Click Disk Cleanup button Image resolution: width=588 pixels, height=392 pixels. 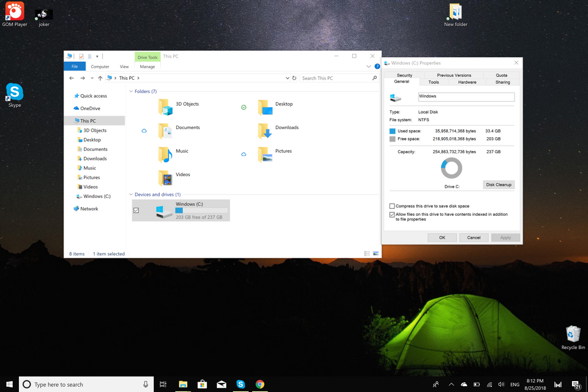tap(498, 185)
